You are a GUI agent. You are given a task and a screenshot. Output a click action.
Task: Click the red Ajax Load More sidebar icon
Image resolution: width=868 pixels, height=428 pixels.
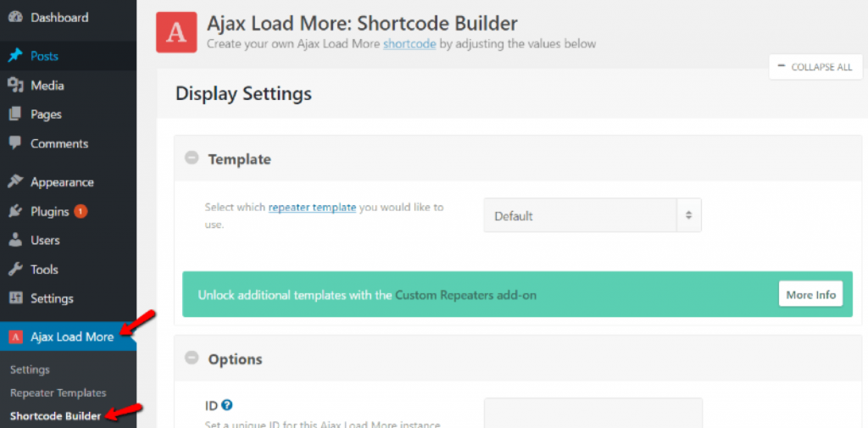click(16, 336)
